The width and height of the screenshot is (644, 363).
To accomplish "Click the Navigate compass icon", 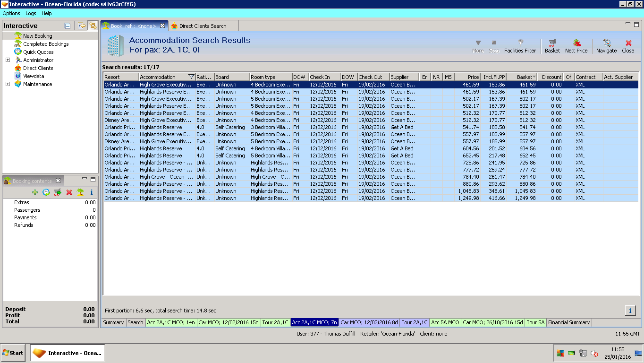I will pyautogui.click(x=606, y=46).
